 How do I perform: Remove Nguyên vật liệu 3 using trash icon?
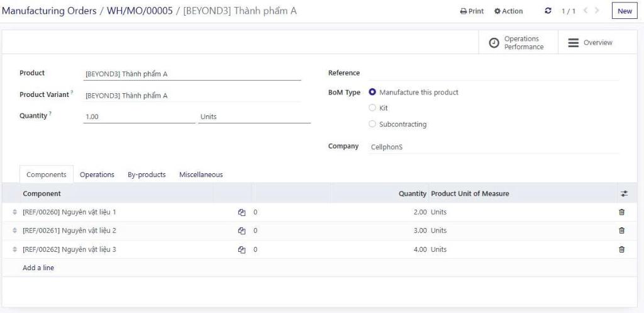pos(621,249)
